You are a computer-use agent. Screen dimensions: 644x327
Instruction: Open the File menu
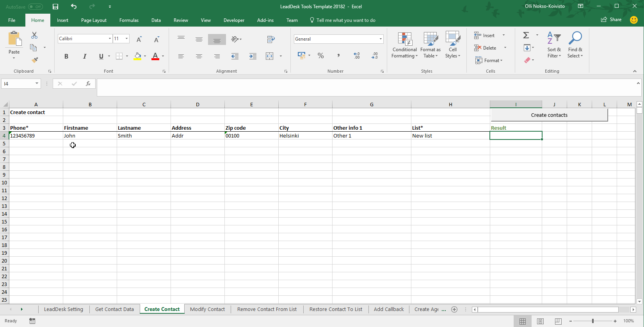[x=12, y=20]
